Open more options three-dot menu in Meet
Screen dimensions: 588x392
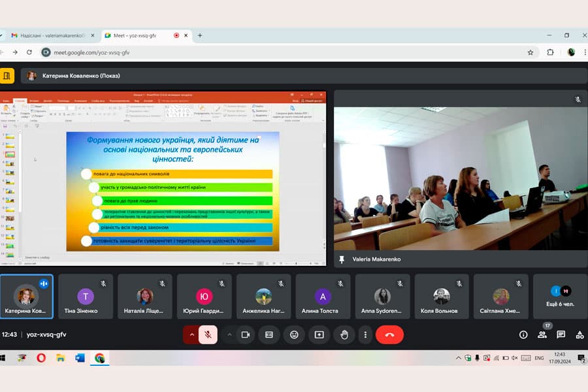coord(365,335)
